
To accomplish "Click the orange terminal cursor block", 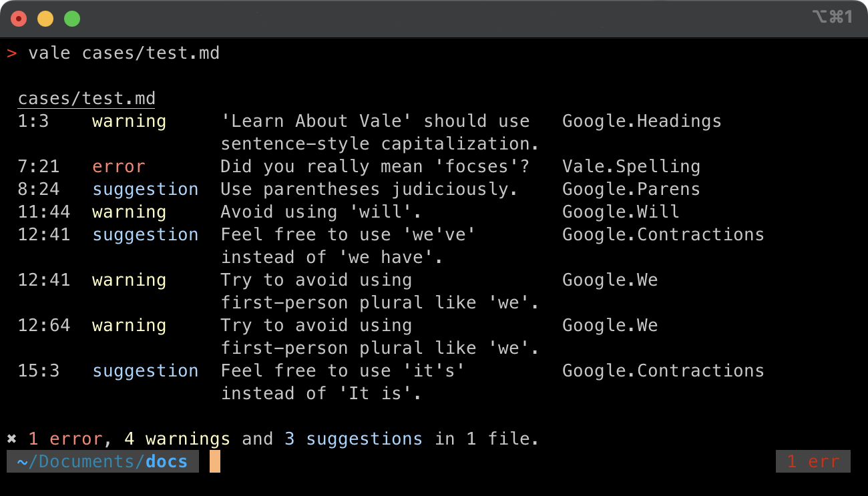I will (214, 462).
